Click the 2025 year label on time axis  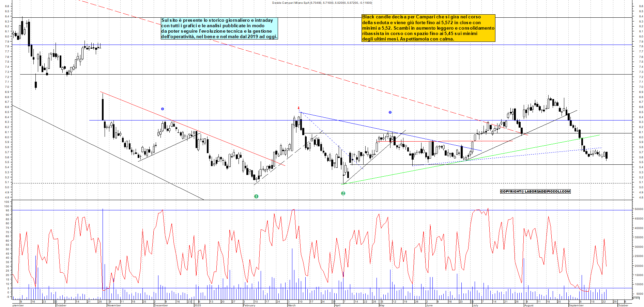198,305
